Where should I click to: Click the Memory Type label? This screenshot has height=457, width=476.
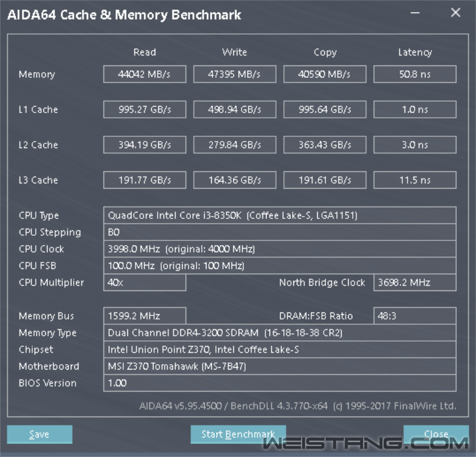click(48, 333)
